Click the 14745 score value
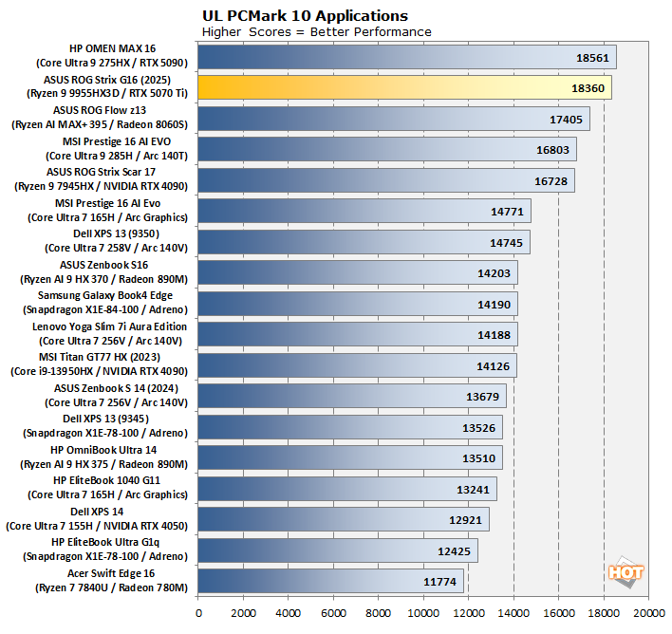Screen dimensions: 672x634 506,243
